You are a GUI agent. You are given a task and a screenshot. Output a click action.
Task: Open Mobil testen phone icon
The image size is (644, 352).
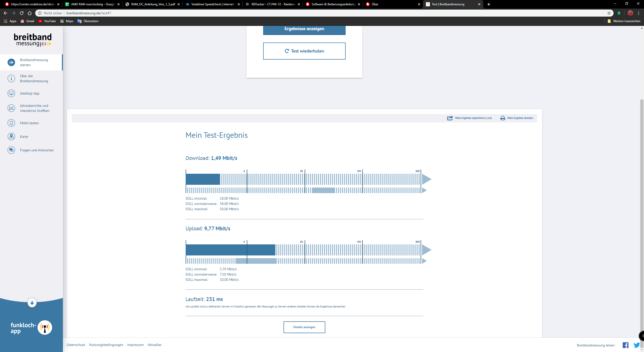(x=11, y=123)
